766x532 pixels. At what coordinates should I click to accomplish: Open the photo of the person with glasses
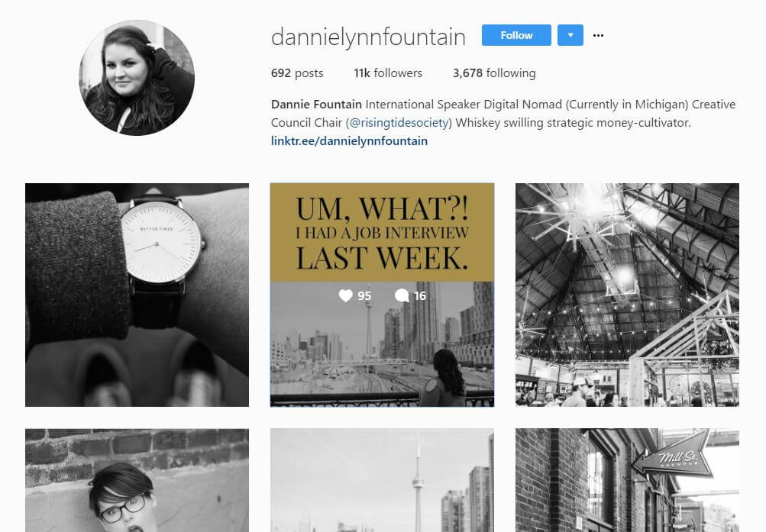click(137, 480)
